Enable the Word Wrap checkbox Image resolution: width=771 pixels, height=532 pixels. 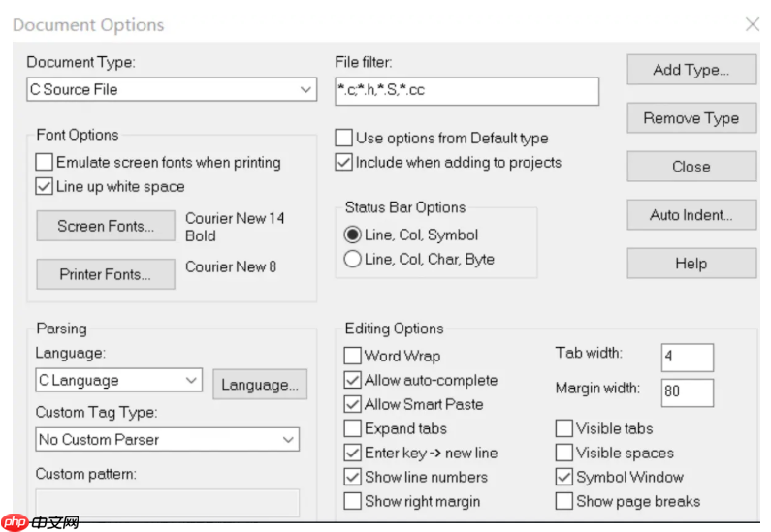point(353,357)
